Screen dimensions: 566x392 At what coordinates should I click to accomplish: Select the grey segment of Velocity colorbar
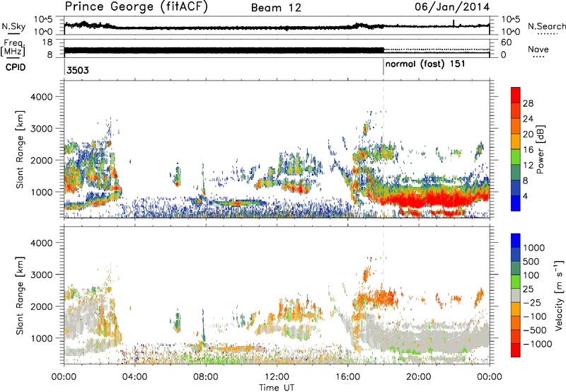pos(516,295)
